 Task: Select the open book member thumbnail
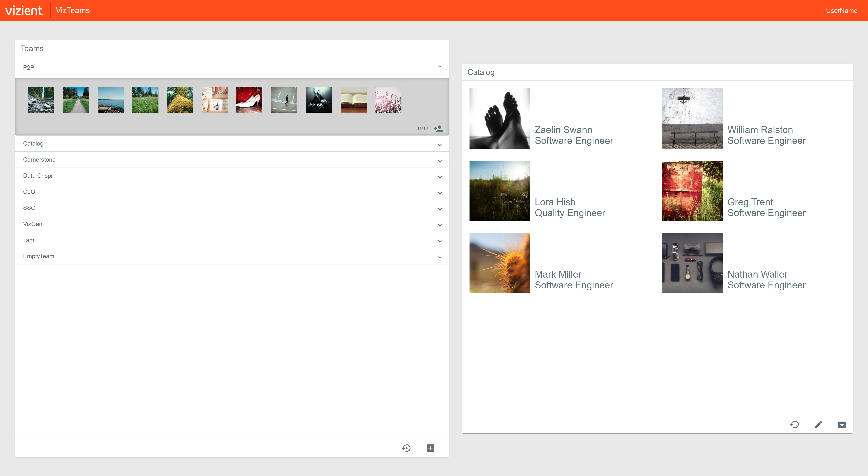tap(353, 100)
